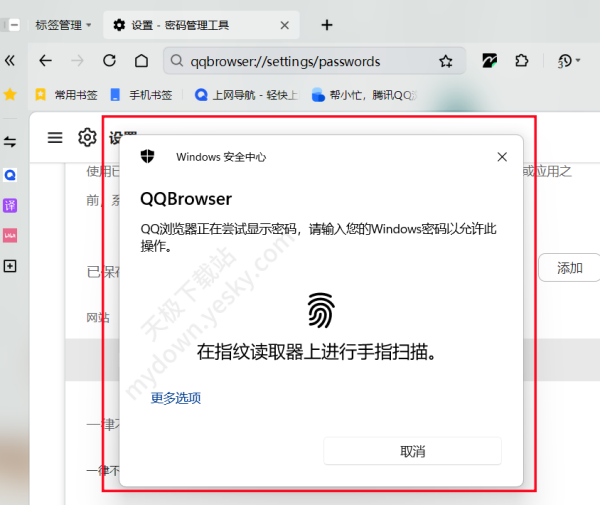Screen dimensions: 600x505
Task: Navigate back with the back arrow
Action: (x=45, y=61)
